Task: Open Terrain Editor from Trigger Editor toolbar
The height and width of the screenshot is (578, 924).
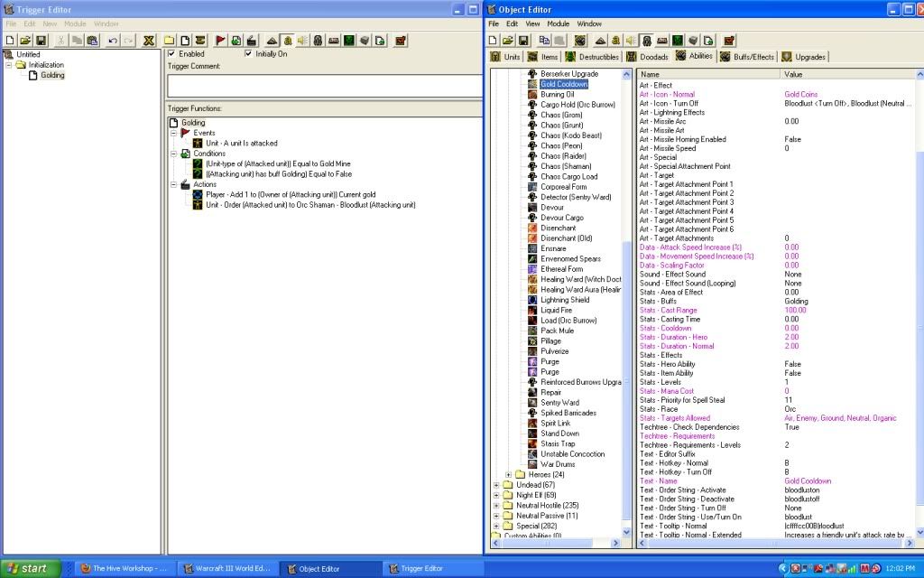Action: pyautogui.click(x=272, y=40)
